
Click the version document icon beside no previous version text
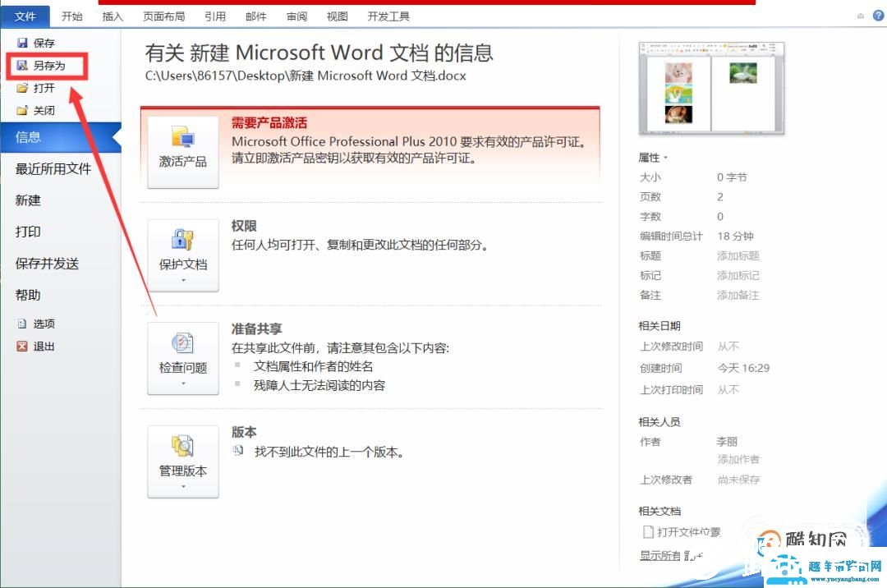tap(238, 451)
